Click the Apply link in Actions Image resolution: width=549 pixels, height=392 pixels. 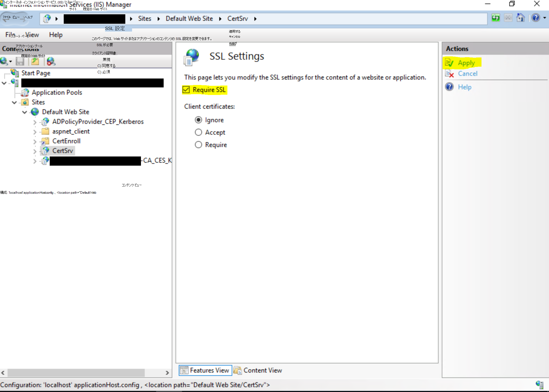pos(466,63)
